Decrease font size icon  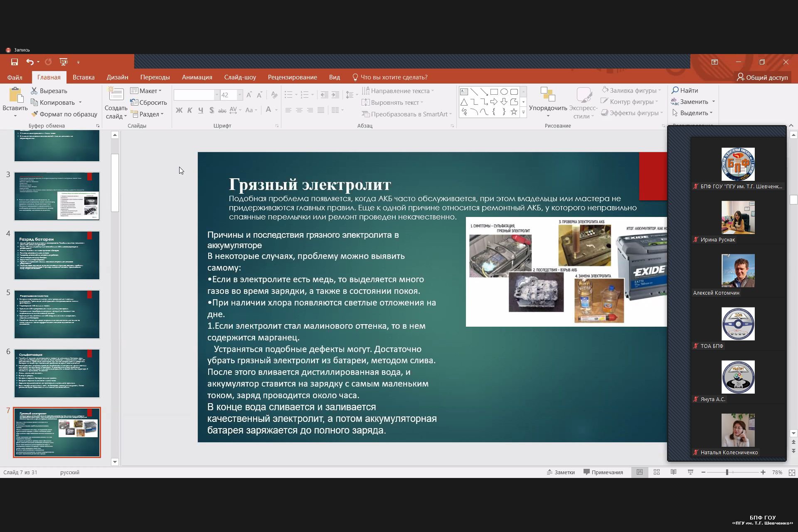coord(259,95)
